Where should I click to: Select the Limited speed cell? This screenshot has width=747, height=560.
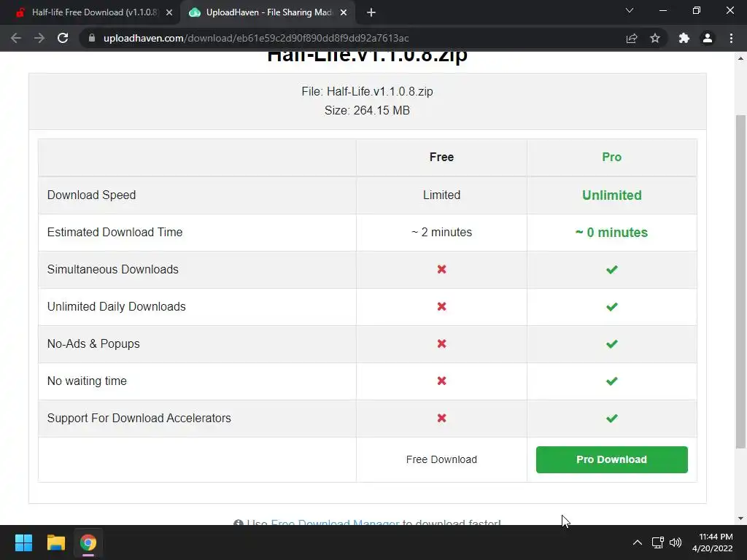tap(441, 195)
